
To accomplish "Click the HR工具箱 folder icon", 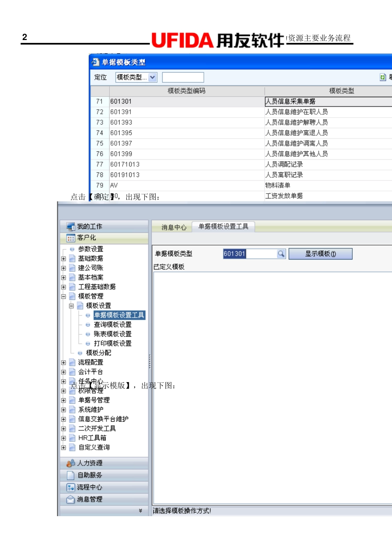I will (x=72, y=438).
